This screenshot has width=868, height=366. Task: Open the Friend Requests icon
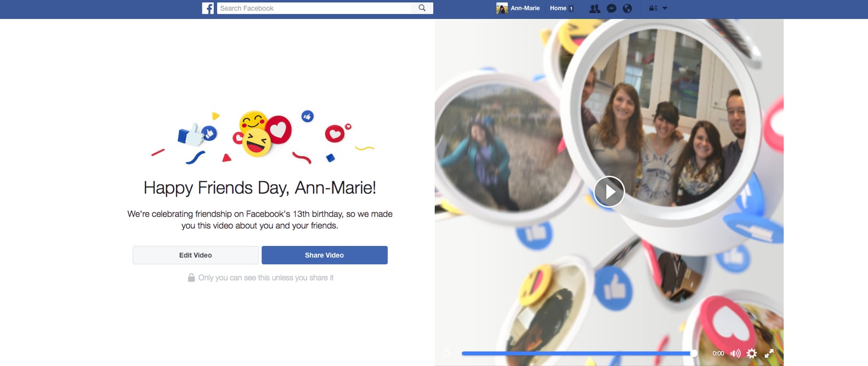(594, 8)
